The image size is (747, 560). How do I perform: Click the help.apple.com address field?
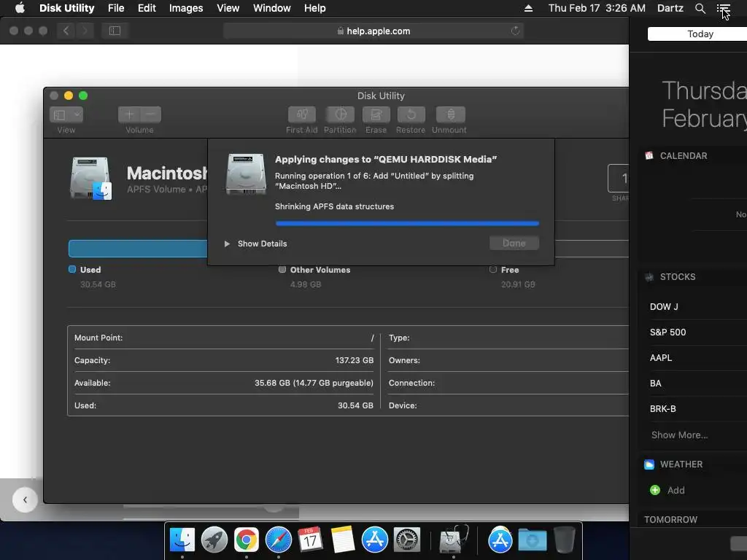[373, 31]
